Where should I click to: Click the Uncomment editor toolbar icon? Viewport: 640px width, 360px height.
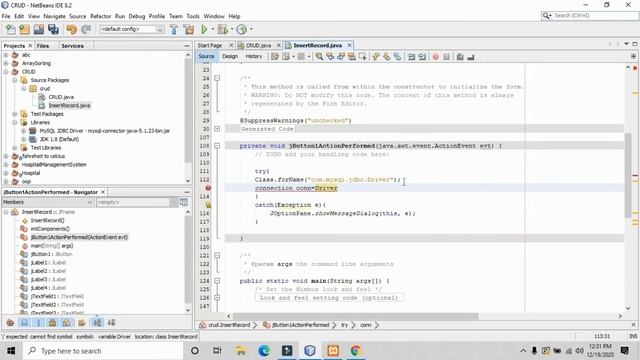(x=471, y=57)
